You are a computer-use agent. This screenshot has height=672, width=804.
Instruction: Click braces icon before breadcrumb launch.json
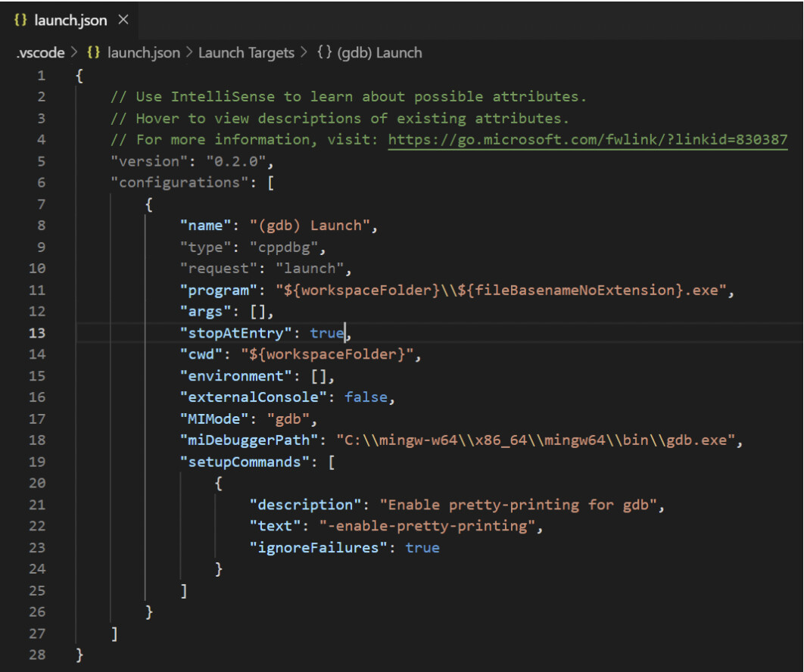click(93, 52)
